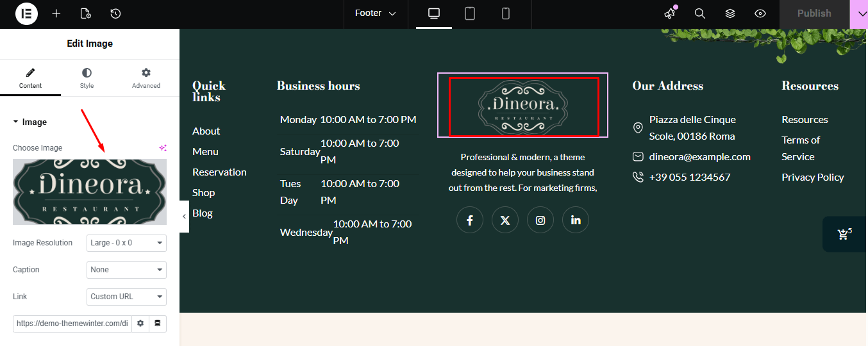The width and height of the screenshot is (868, 346).
Task: Expand the Footer document selector
Action: click(376, 13)
